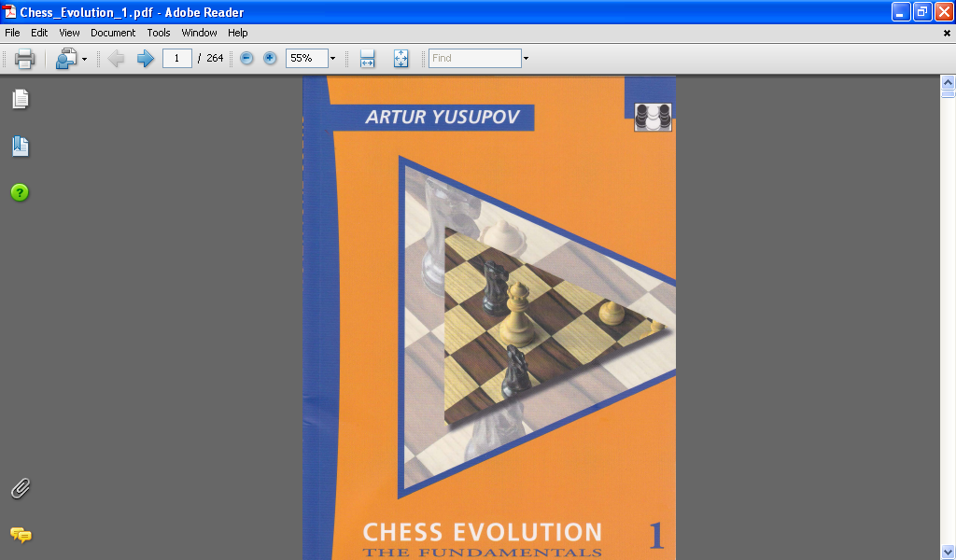Image resolution: width=956 pixels, height=560 pixels.
Task: Click the Find search box
Action: pyautogui.click(x=475, y=58)
